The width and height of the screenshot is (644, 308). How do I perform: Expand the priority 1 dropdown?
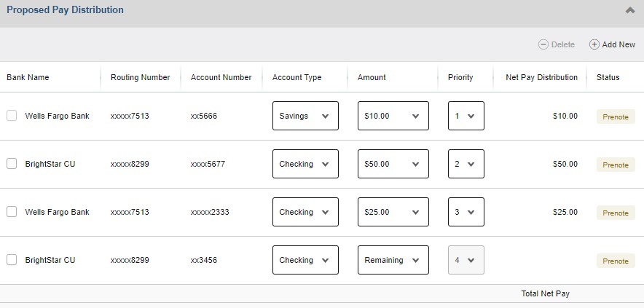click(466, 116)
